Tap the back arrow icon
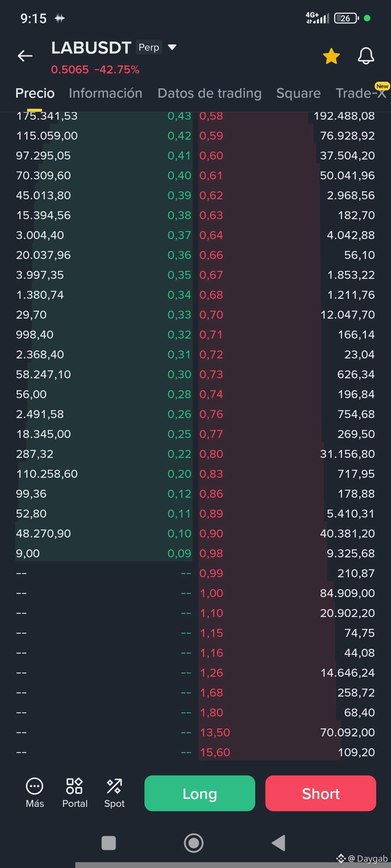 coord(25,56)
